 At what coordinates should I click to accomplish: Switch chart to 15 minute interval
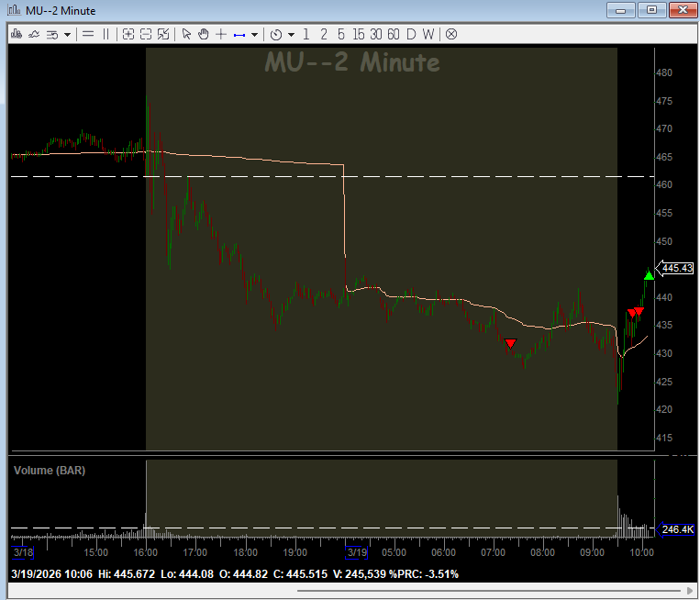tap(358, 34)
